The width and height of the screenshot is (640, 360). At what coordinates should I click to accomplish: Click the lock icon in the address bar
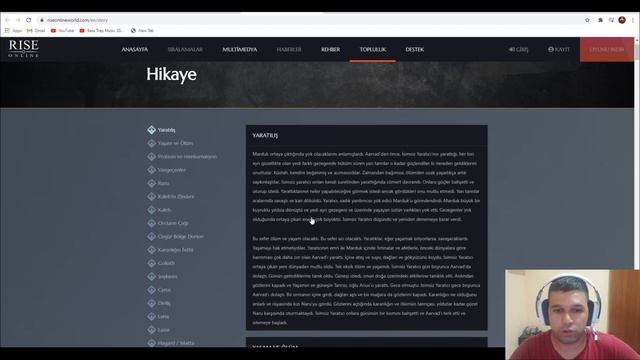pos(42,20)
